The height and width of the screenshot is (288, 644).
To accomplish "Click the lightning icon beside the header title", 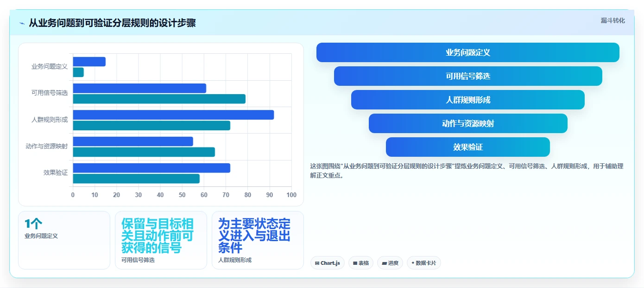I will 22,23.
